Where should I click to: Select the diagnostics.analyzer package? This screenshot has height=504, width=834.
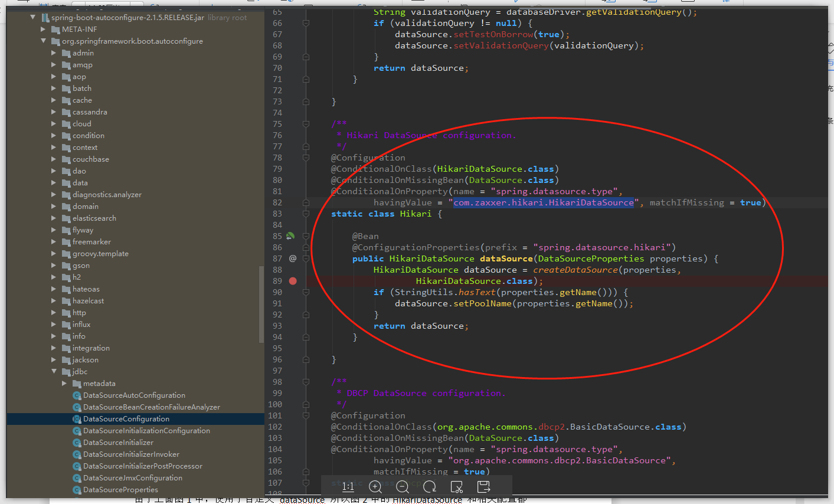click(107, 195)
